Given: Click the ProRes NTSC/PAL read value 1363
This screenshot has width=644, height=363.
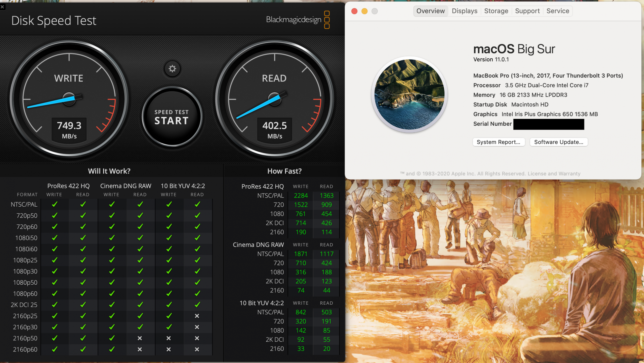Looking at the screenshot, I should tap(327, 196).
